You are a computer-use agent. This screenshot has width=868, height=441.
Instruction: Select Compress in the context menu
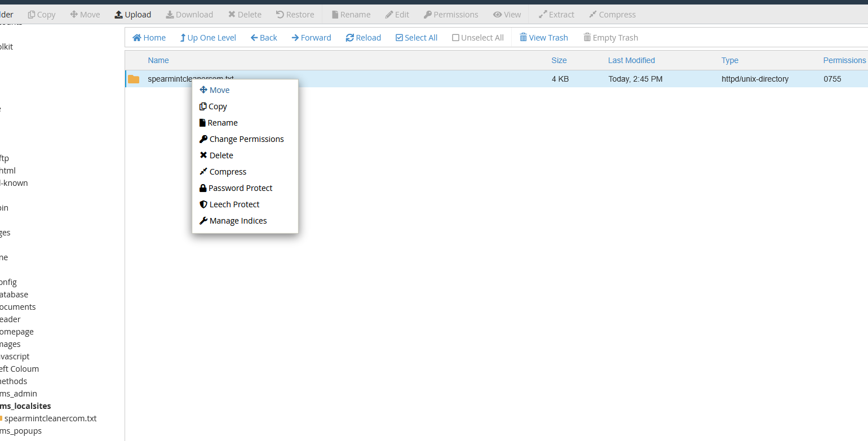[228, 172]
